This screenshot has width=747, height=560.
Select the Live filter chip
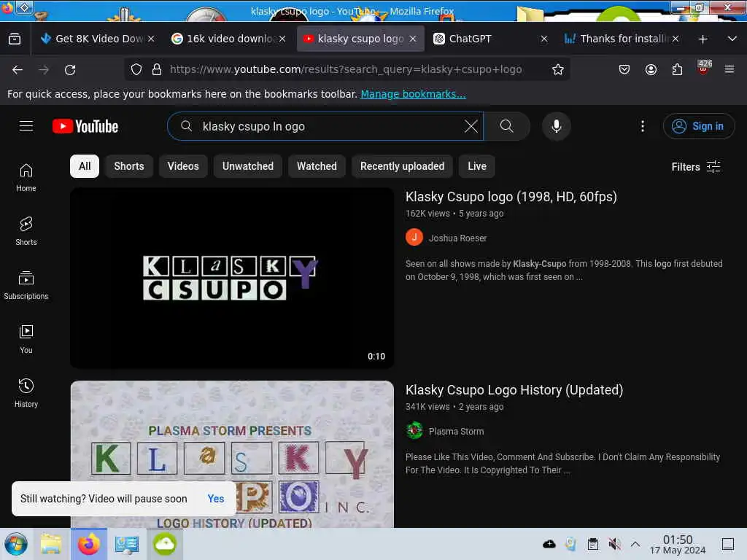(x=477, y=166)
